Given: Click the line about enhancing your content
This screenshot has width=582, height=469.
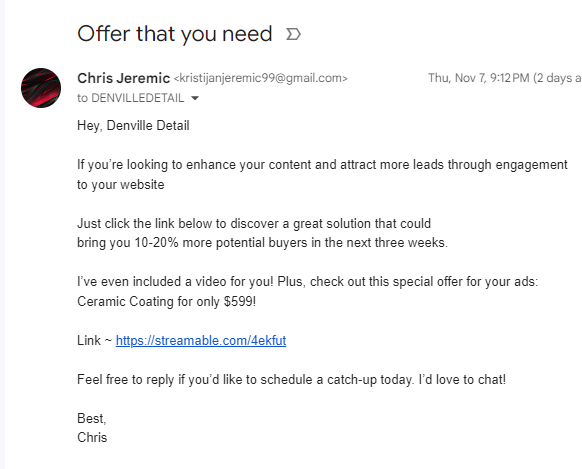Looking at the screenshot, I should [322, 165].
